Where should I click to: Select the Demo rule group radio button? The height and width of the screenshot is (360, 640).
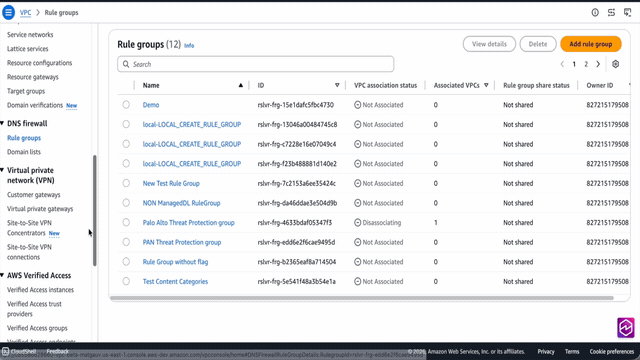[126, 105]
